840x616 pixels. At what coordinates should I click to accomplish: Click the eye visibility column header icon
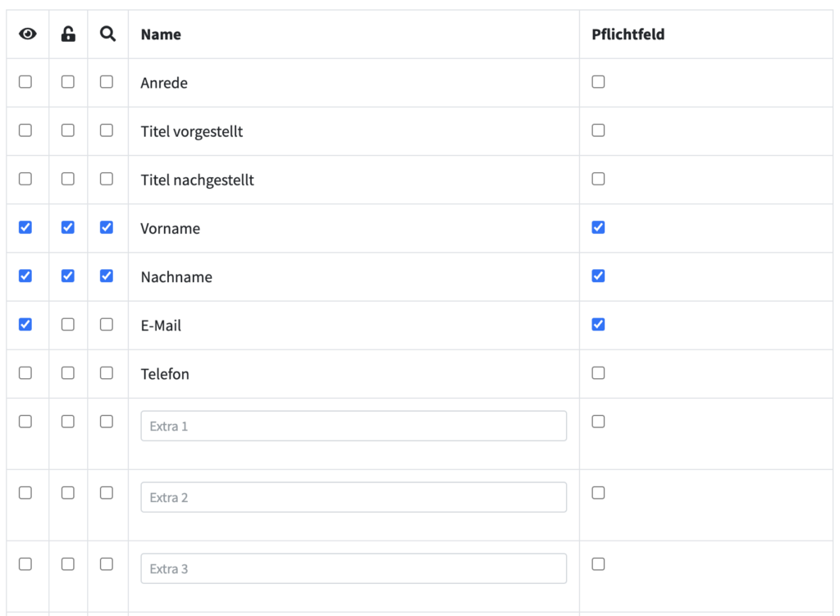tap(28, 34)
